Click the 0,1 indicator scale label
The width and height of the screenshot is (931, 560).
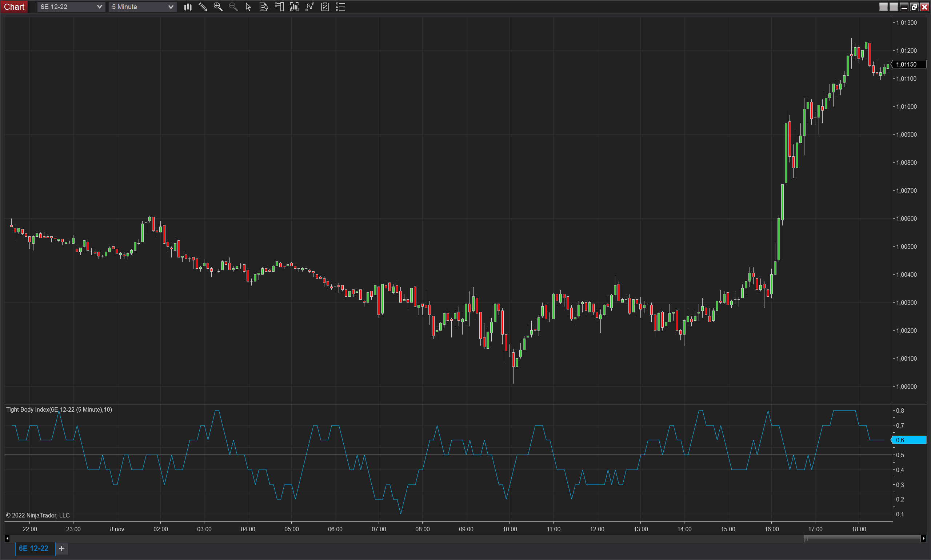tap(900, 514)
